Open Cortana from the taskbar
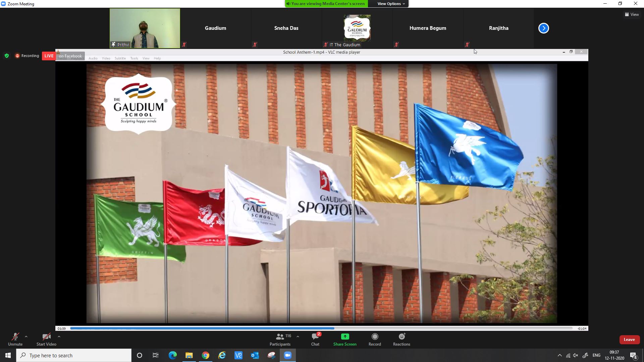The height and width of the screenshot is (362, 644). (x=140, y=355)
